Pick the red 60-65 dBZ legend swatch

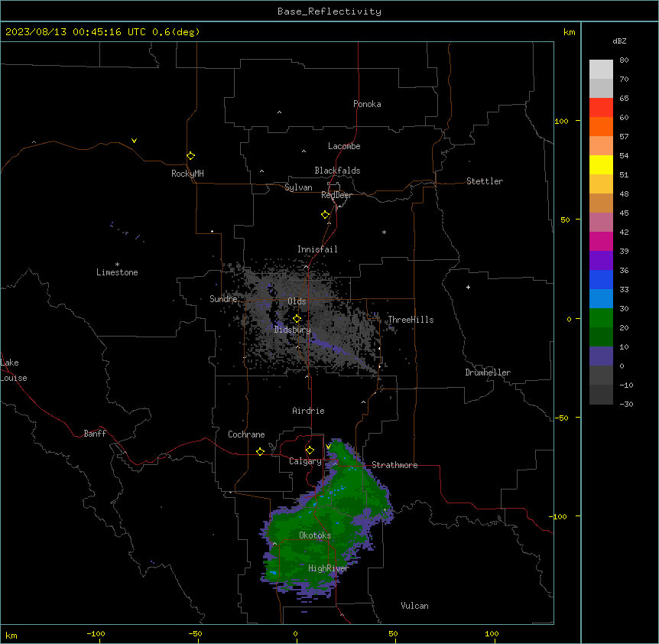click(x=601, y=107)
